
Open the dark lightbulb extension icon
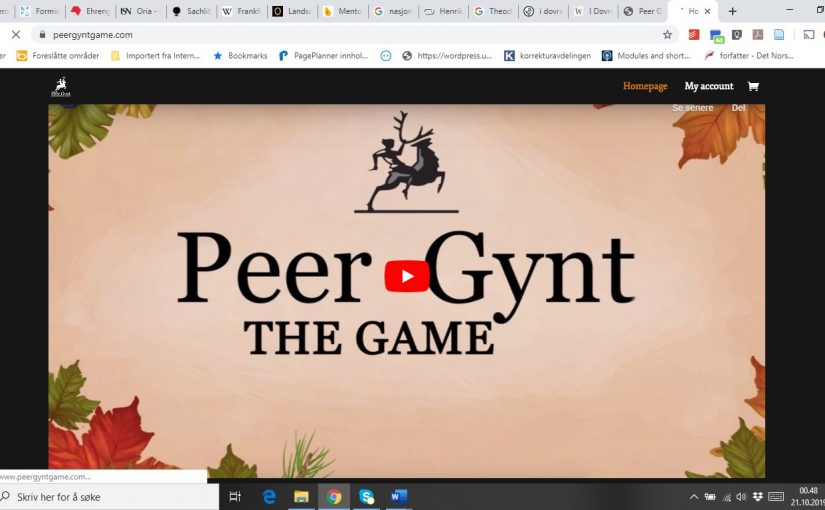click(x=737, y=35)
